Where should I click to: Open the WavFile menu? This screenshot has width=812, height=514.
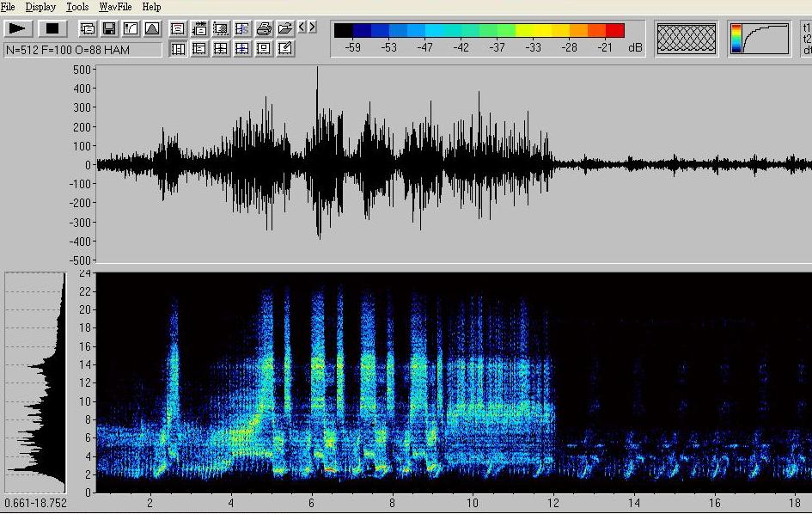coord(115,7)
